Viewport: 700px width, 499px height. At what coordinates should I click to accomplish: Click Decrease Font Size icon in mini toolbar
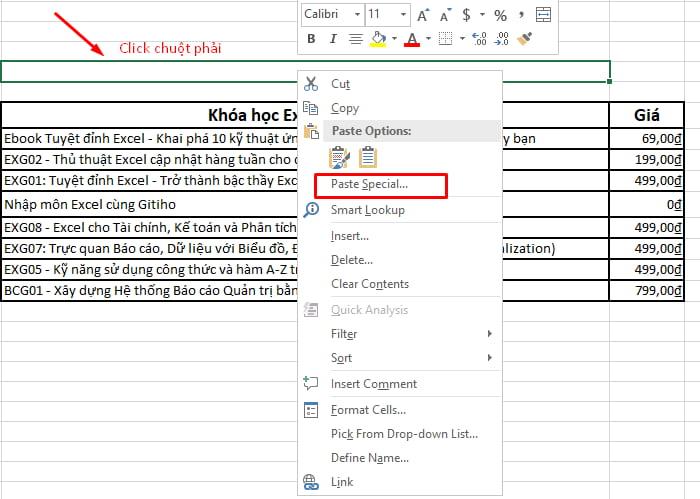[x=445, y=15]
